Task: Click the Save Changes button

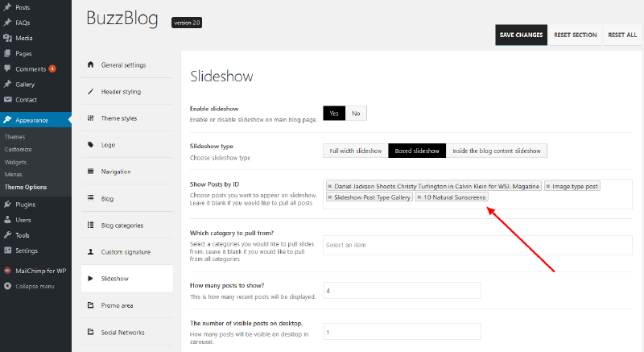Action: (521, 35)
